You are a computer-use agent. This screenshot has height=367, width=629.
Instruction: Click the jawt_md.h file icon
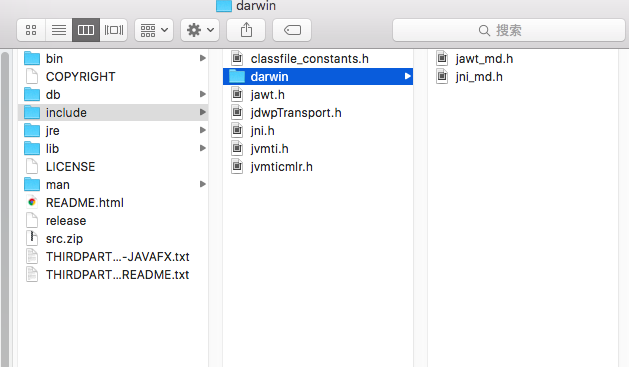tap(442, 59)
